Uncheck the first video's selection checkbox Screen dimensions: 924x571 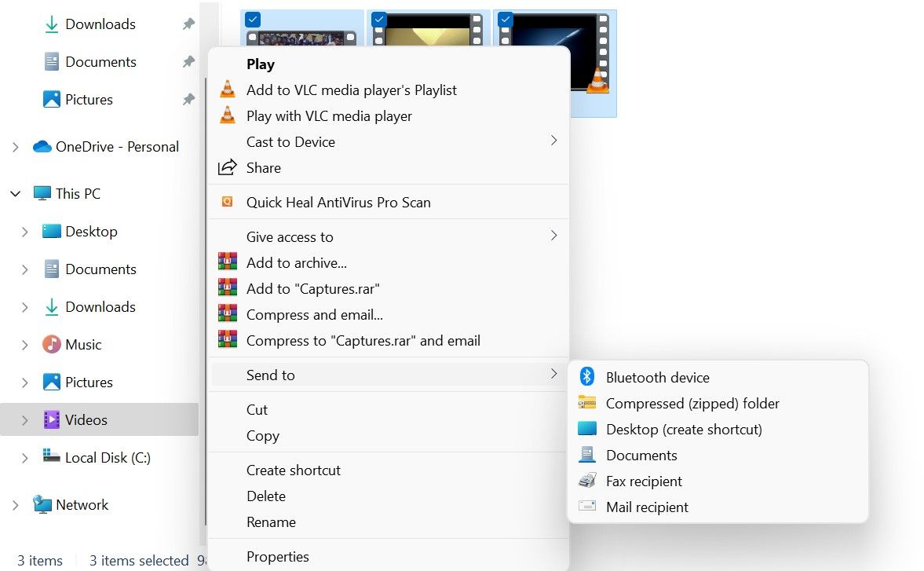point(252,18)
